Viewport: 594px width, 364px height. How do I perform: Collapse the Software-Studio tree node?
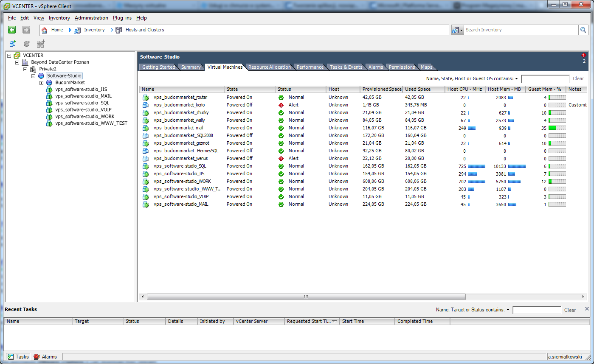34,76
